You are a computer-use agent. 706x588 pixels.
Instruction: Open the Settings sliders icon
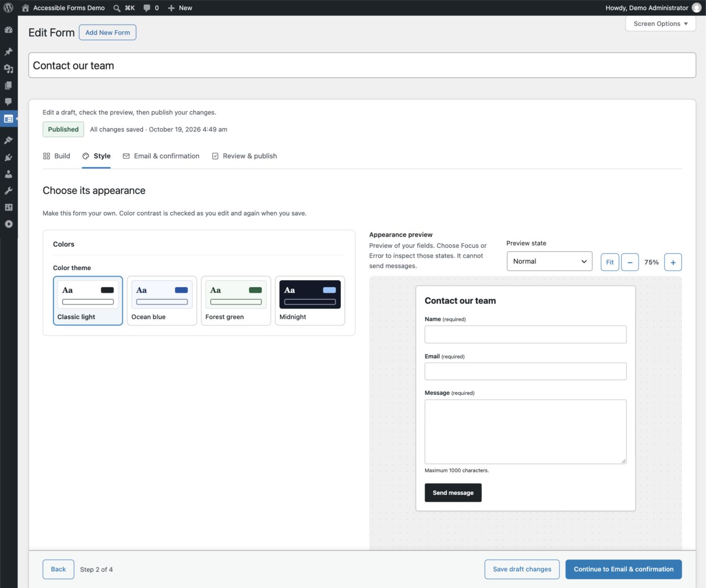[x=8, y=207]
